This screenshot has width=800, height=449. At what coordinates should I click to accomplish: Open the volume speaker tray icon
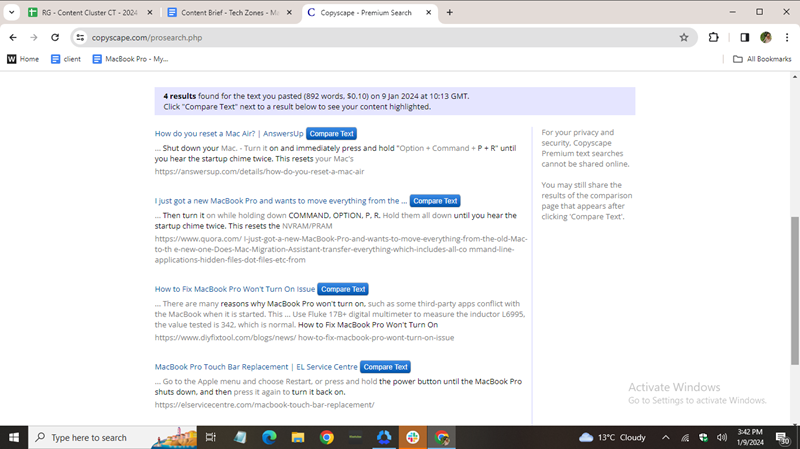pyautogui.click(x=721, y=437)
